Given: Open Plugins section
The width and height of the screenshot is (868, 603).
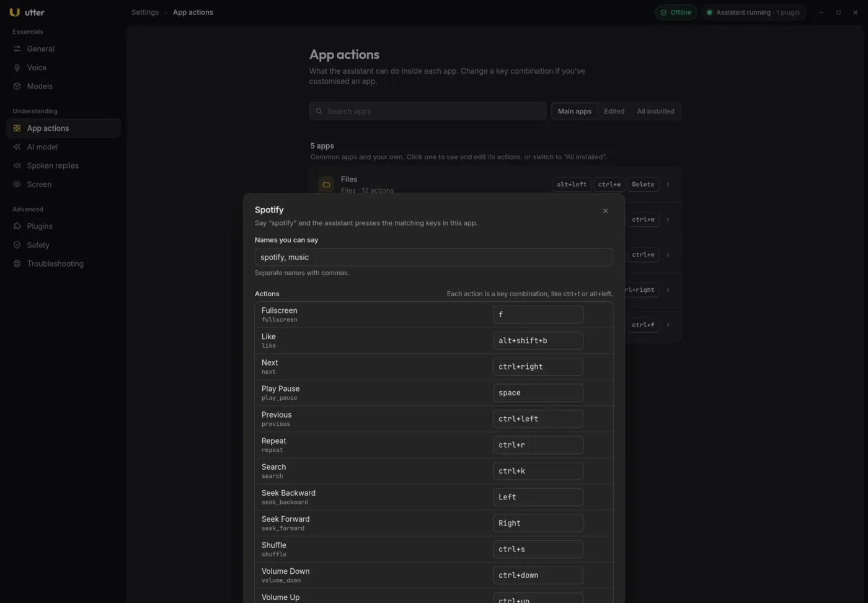Looking at the screenshot, I should click(x=63, y=226).
